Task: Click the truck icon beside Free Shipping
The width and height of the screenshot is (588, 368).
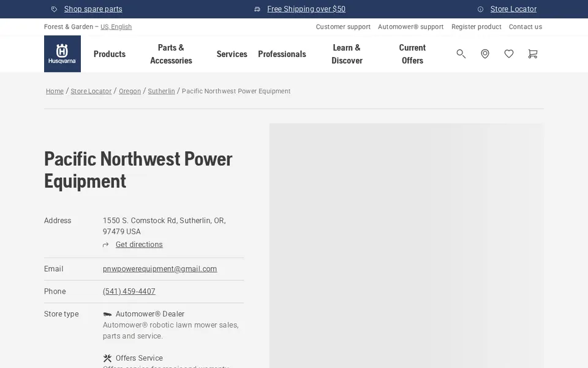Action: (257, 9)
